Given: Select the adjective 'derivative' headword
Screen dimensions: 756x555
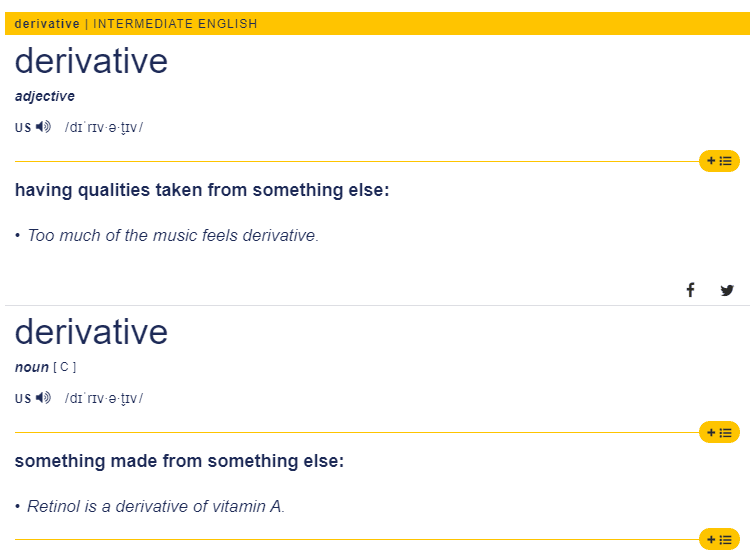Looking at the screenshot, I should pos(91,62).
